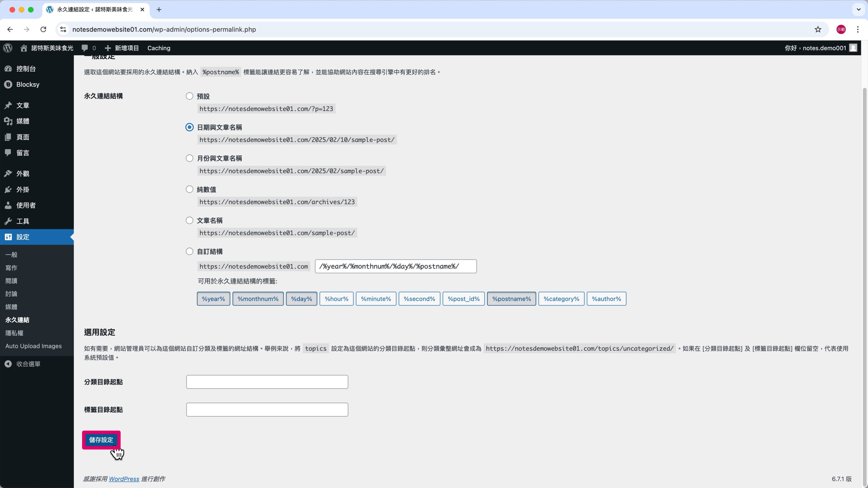This screenshot has height=488, width=868.
Task: Click the 分類目錄起點 input field
Action: (x=267, y=382)
